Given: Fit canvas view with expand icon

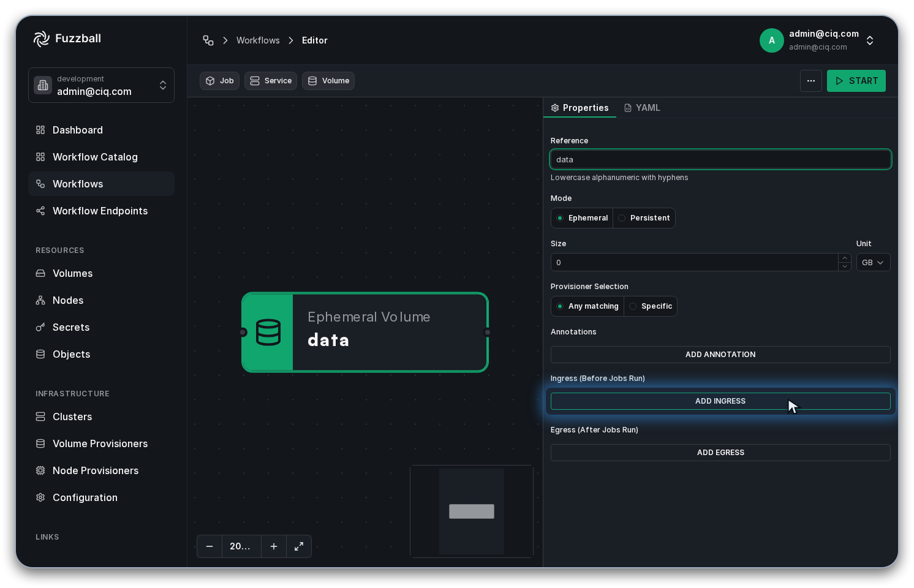Looking at the screenshot, I should [299, 546].
